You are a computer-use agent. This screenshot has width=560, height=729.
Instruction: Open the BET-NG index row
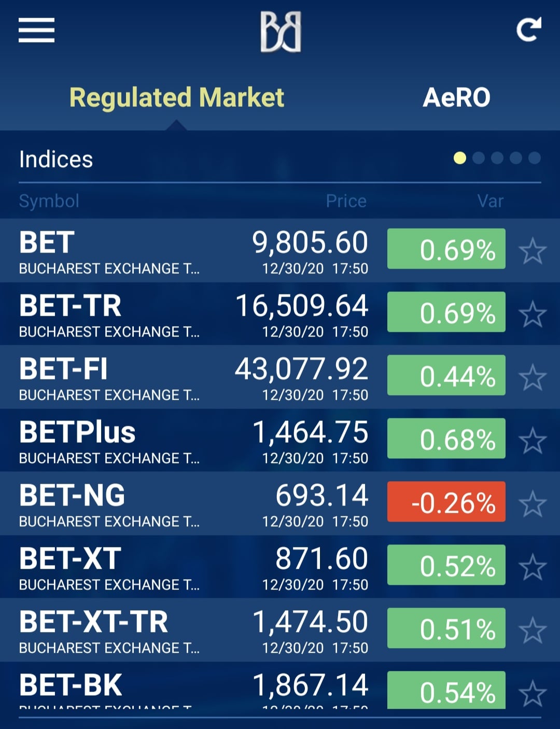280,503
